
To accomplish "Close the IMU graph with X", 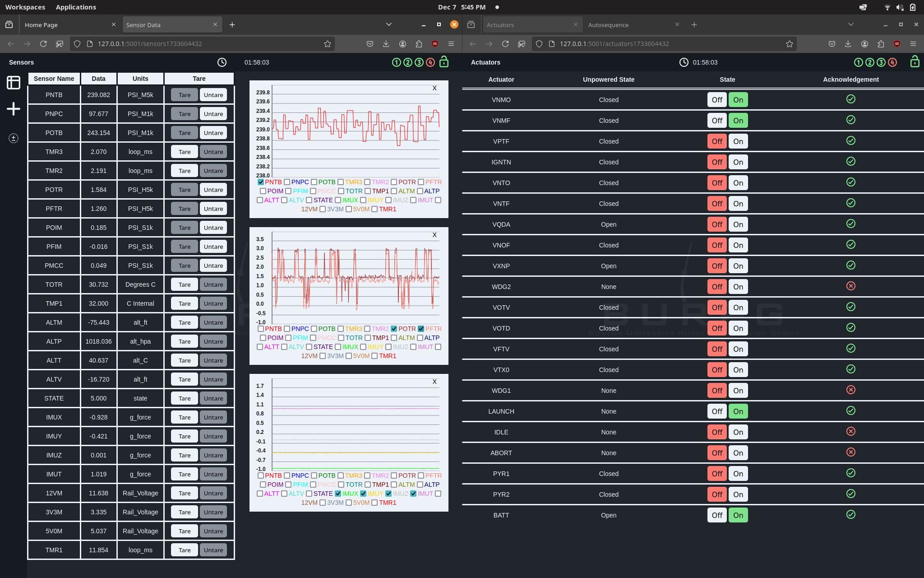I will coord(434,382).
